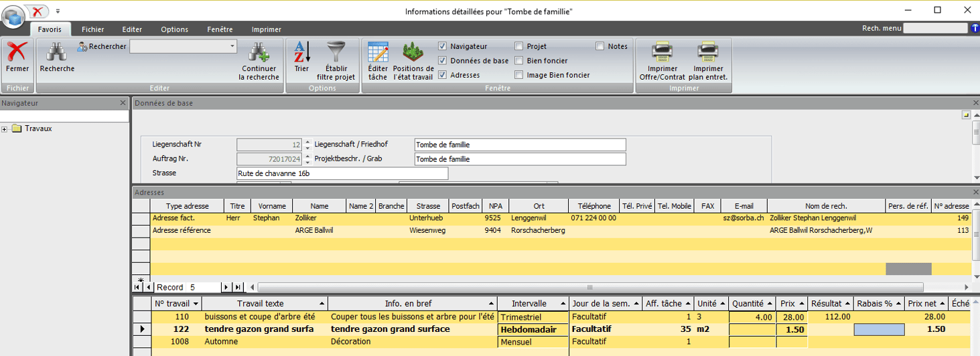
Task: Click the Hebdomadair interval cell
Action: 533,329
